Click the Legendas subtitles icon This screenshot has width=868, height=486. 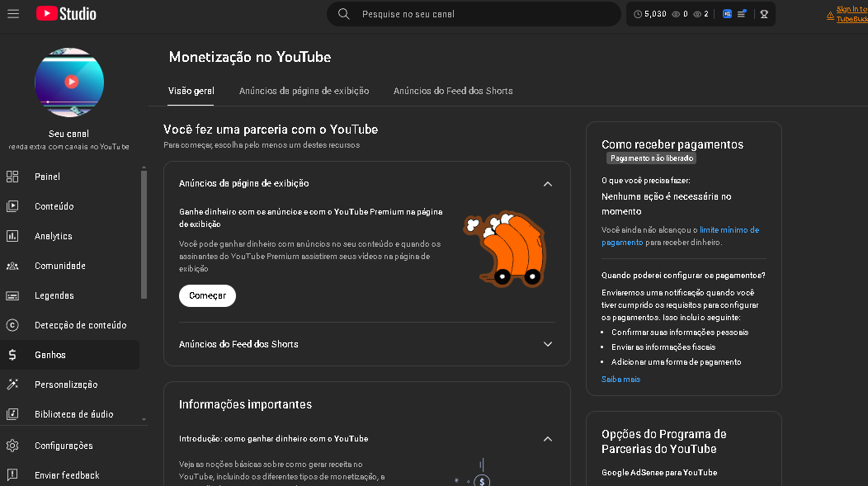point(12,296)
